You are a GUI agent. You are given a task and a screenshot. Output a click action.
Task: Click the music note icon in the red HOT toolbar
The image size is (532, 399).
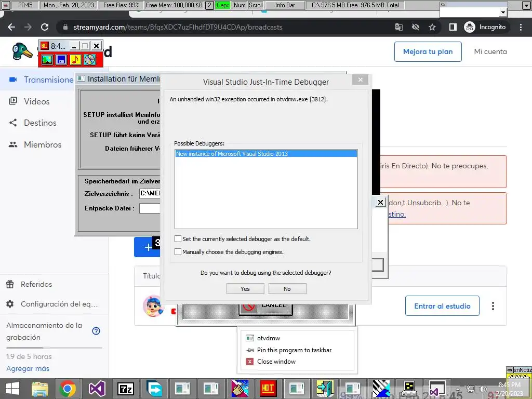(x=76, y=60)
